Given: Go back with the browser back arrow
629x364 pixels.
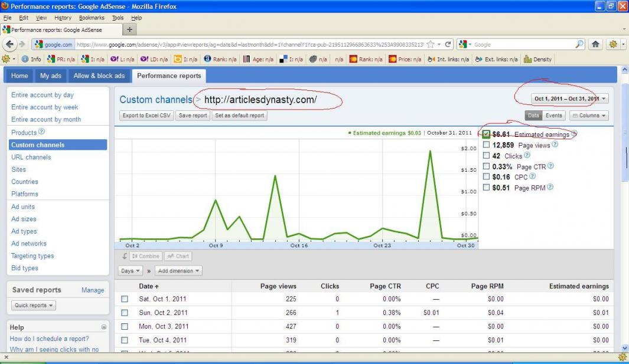Looking at the screenshot, I should pyautogui.click(x=10, y=44).
